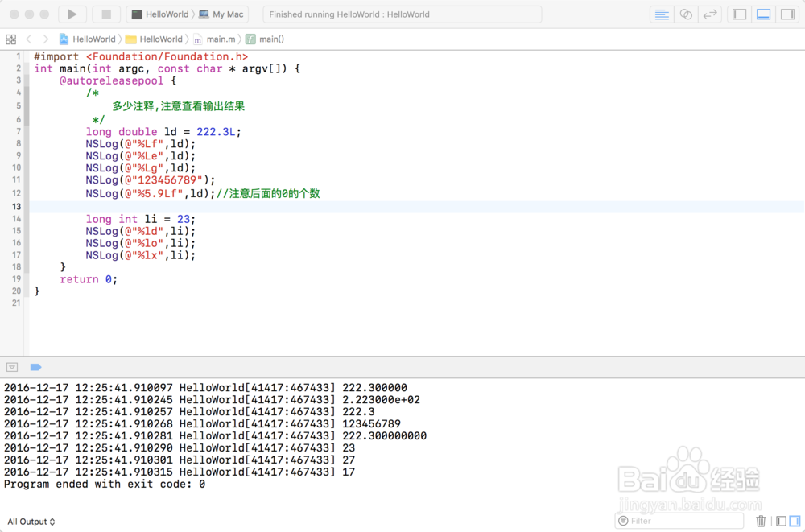The width and height of the screenshot is (805, 532).
Task: Show the variables view pane
Action: (781, 521)
